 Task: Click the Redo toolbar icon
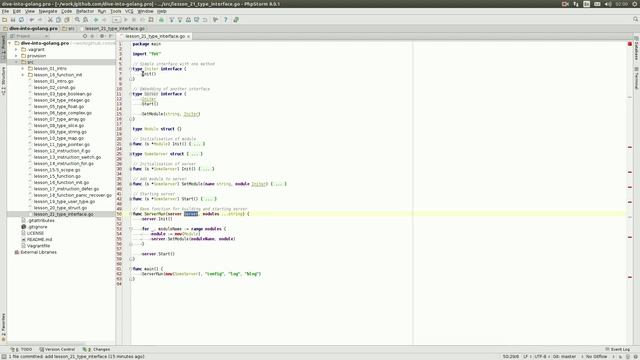coord(40,20)
